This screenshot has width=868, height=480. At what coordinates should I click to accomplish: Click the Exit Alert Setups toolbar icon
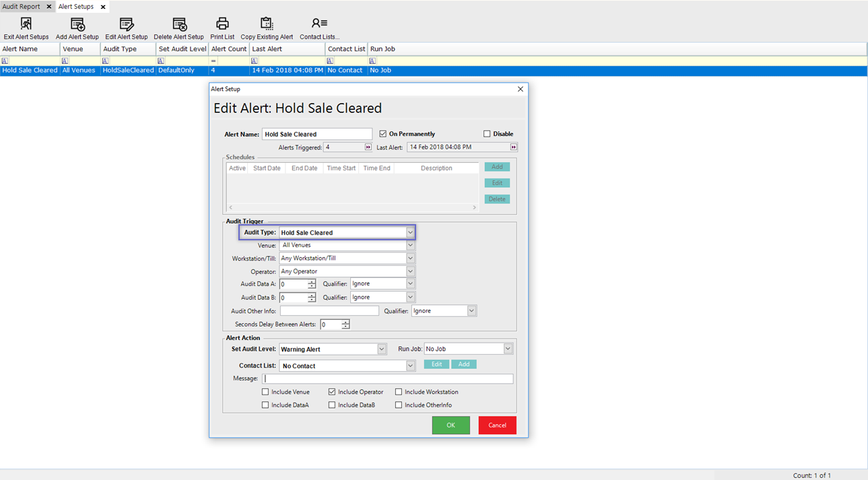(26, 24)
